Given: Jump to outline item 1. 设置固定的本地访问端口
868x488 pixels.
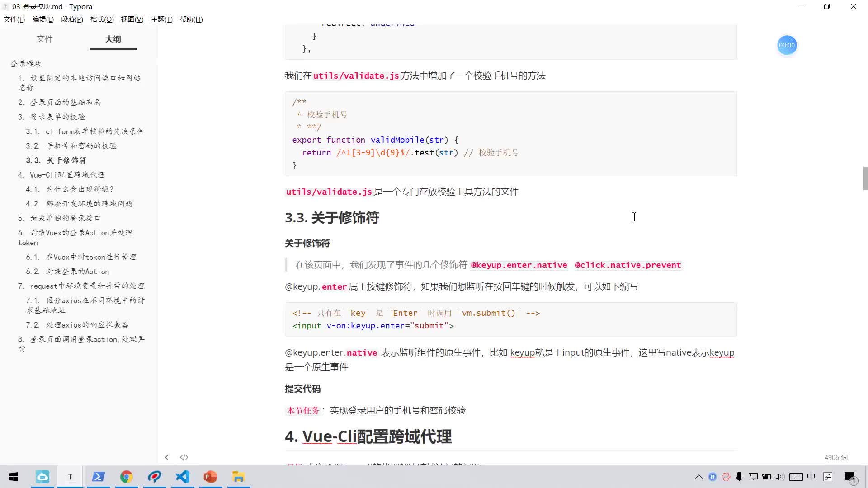Looking at the screenshot, I should [80, 83].
